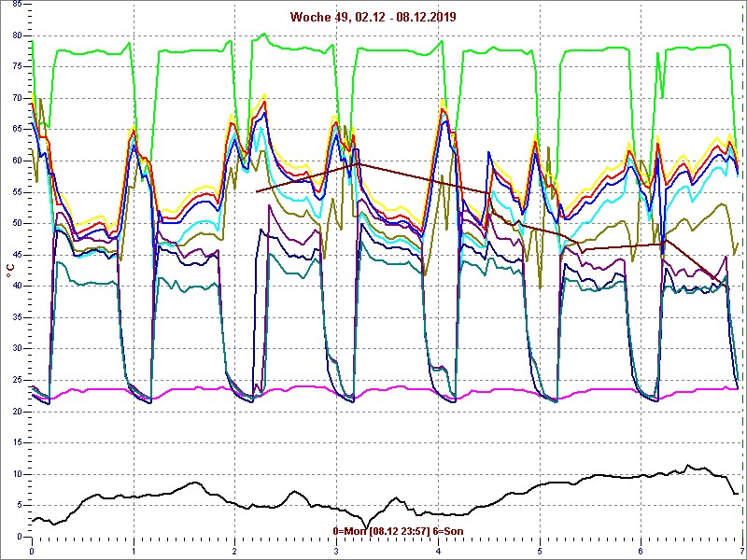Click the day 2 tick label on the x-axis
The height and width of the screenshot is (560, 747).
click(x=234, y=551)
